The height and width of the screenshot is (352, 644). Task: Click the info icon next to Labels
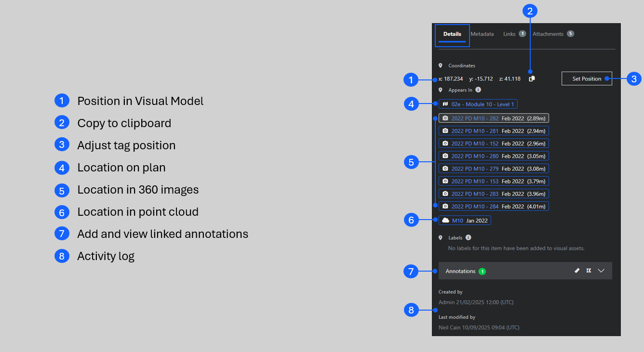click(x=469, y=237)
